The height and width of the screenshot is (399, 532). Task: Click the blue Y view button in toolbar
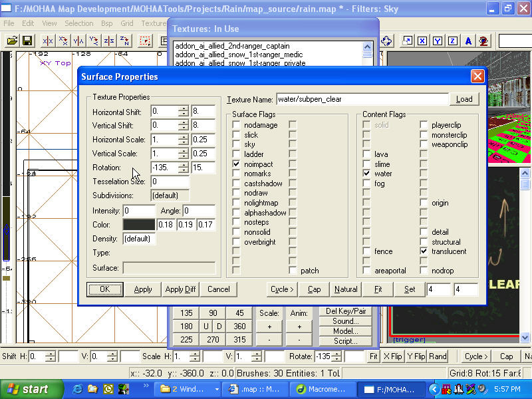pos(438,41)
